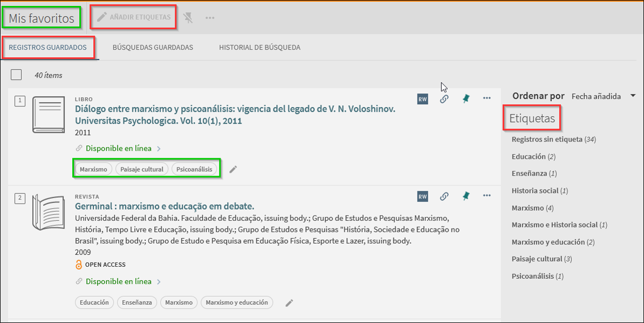Filter by Paisaje cultural label in sidebar
This screenshot has width=644, height=323.
[537, 259]
